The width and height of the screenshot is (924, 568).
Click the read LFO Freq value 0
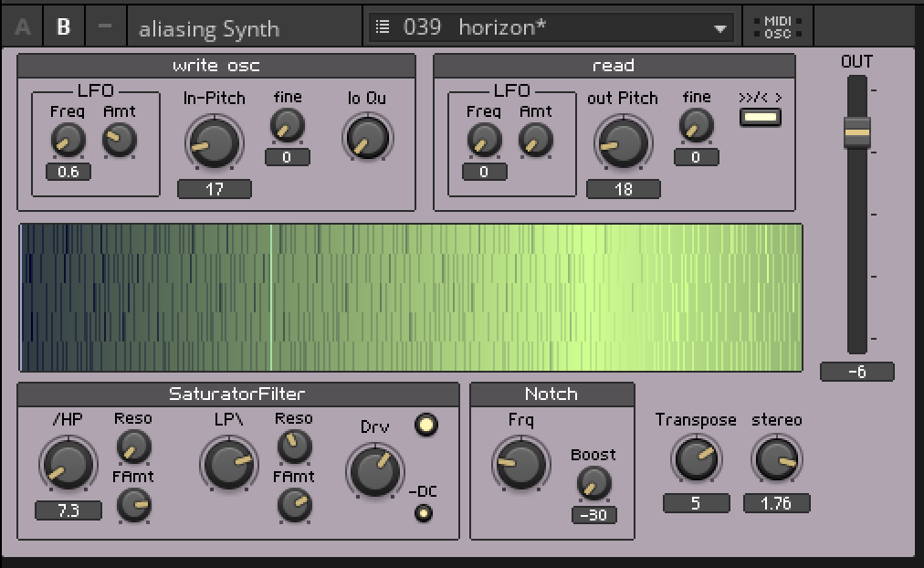coord(485,172)
